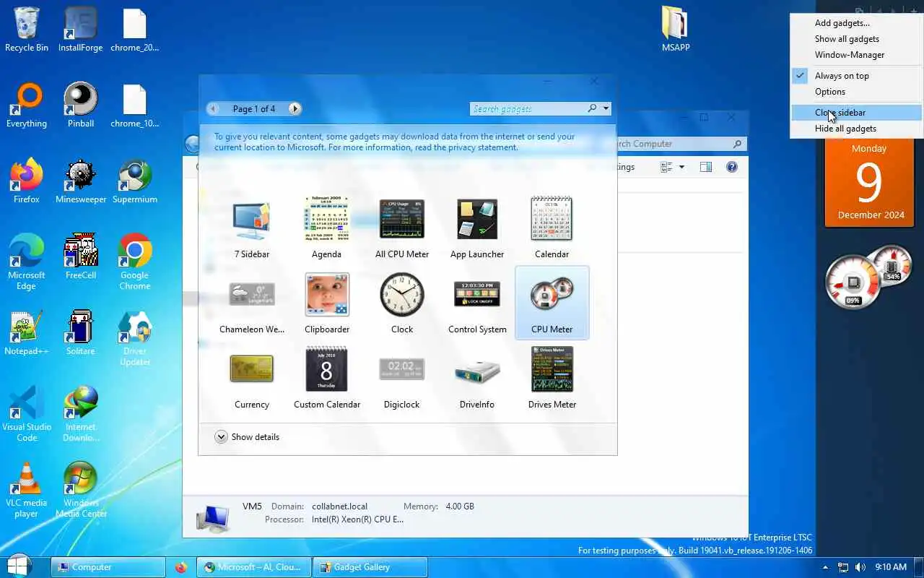Select the Drives Meter gadget
The height and width of the screenshot is (578, 924).
coord(552,378)
